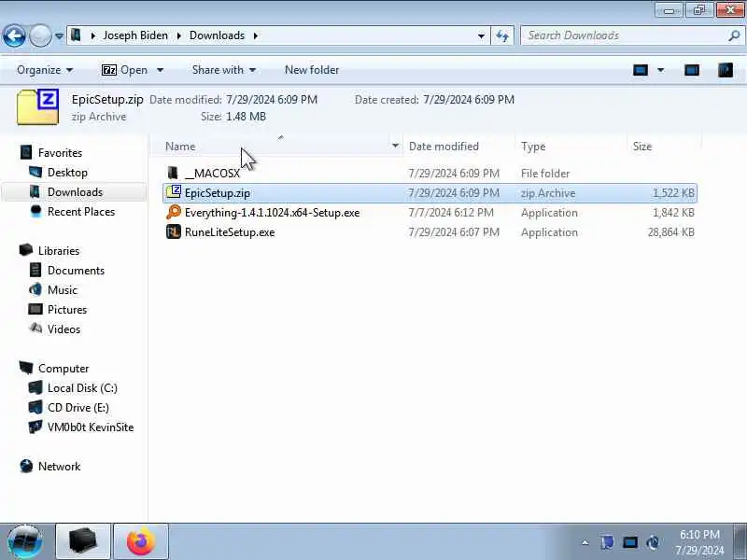Open the Music library
The height and width of the screenshot is (560, 747).
62,289
